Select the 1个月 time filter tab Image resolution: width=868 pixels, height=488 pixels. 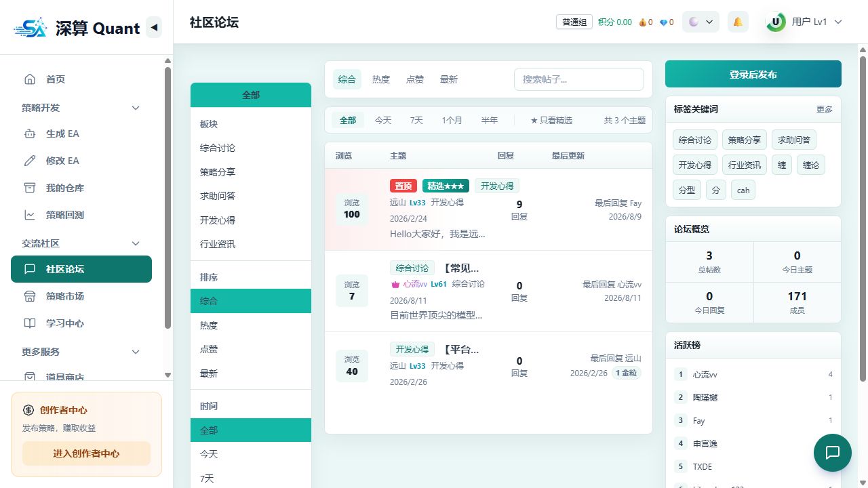click(452, 120)
